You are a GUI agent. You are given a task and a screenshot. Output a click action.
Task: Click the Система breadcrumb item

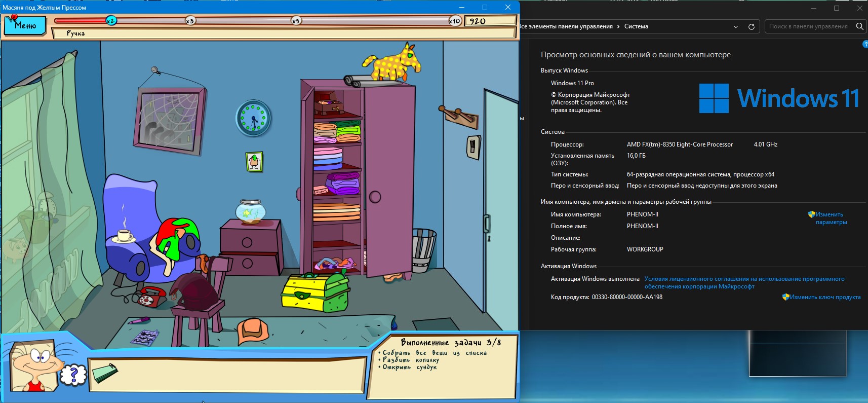[x=636, y=26]
